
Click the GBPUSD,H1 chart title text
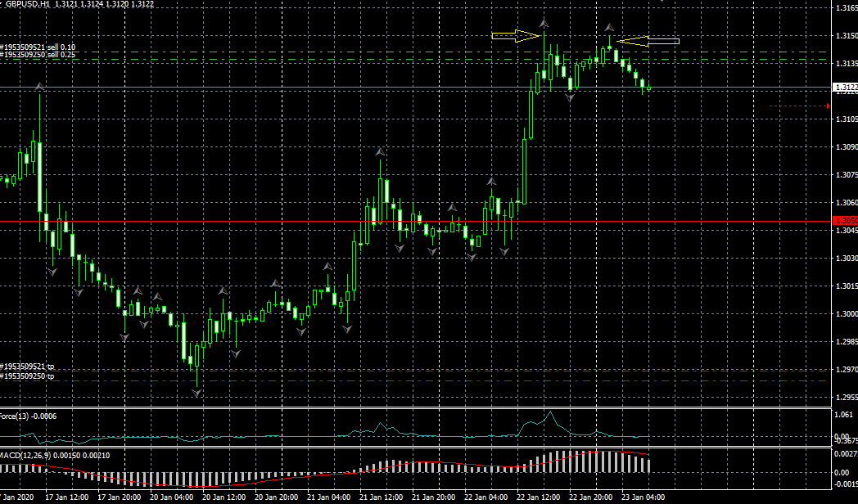27,4
